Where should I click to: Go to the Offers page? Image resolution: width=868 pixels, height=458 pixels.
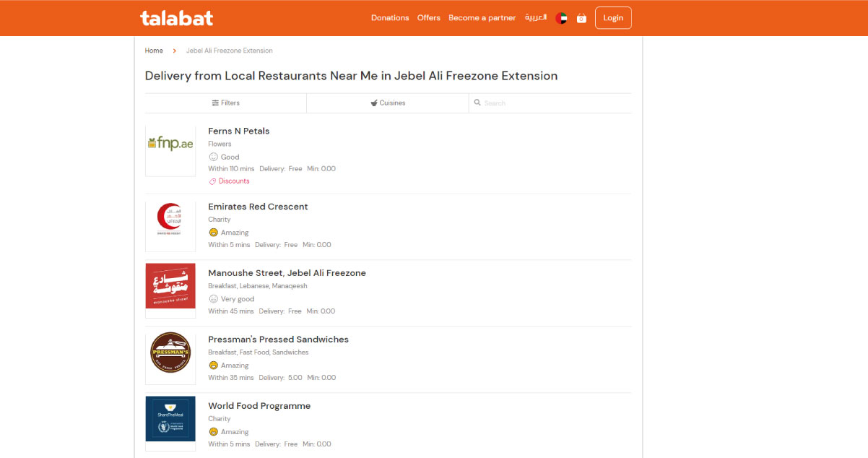[428, 18]
